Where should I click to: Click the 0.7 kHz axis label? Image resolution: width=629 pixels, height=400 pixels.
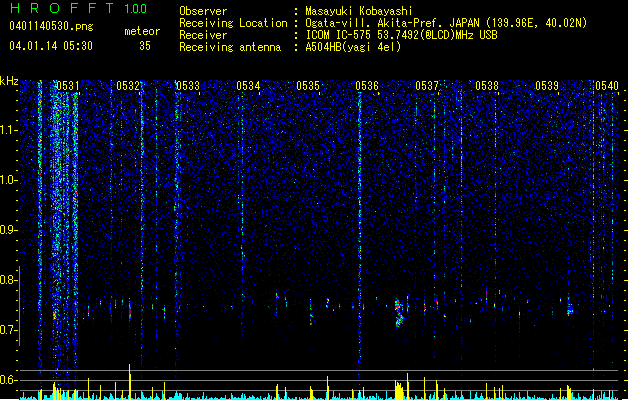8,330
